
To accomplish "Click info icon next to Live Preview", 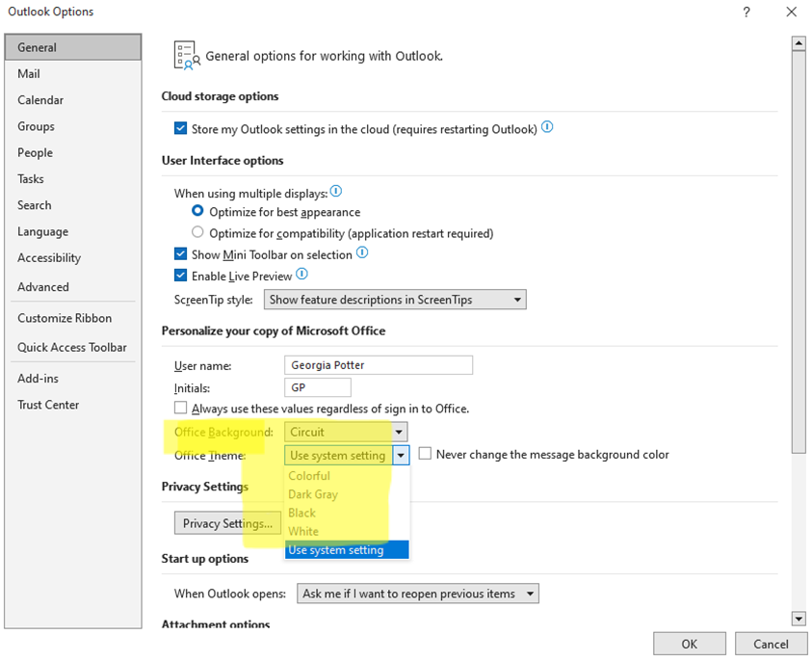I will (x=301, y=274).
